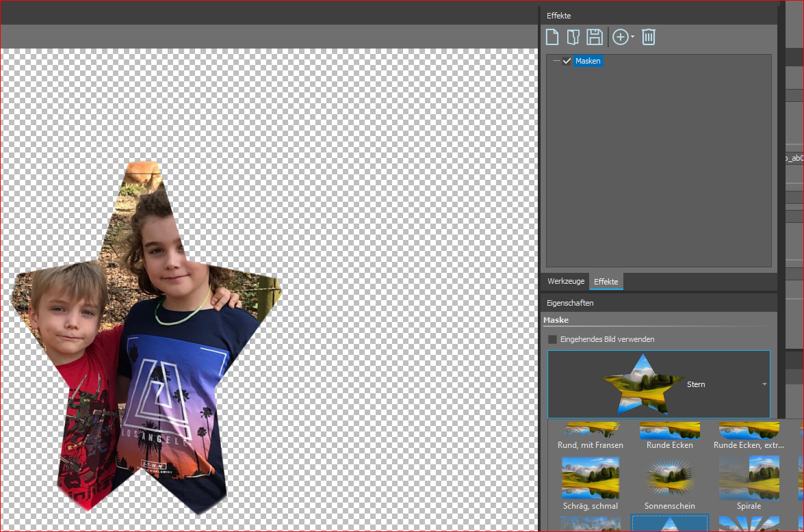Screen dimensions: 804x532
Task: Click the add effect plus icon
Action: click(620, 37)
